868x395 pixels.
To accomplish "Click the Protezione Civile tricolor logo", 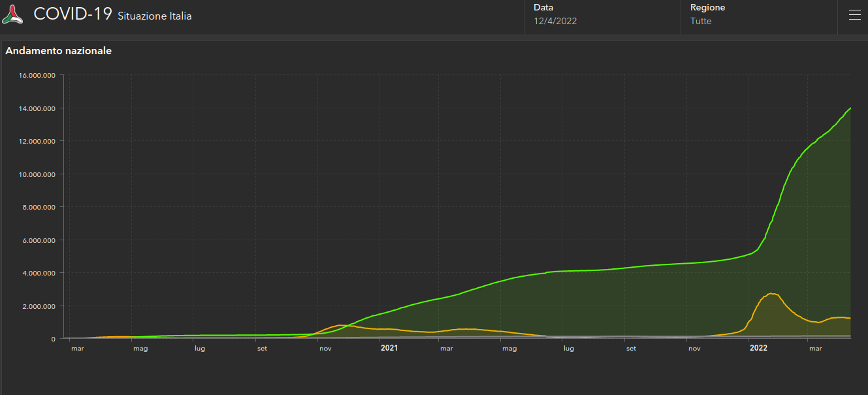I will [13, 15].
